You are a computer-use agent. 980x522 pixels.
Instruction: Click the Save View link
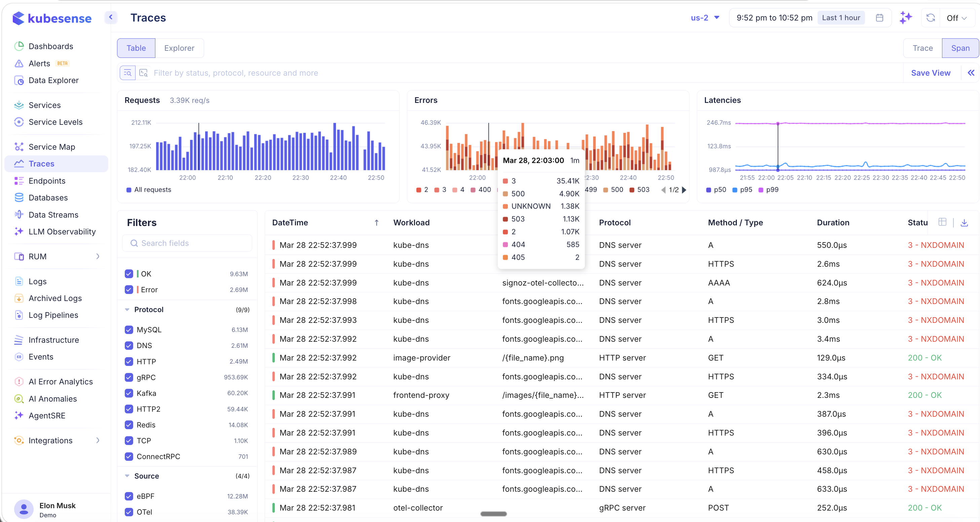tap(931, 73)
